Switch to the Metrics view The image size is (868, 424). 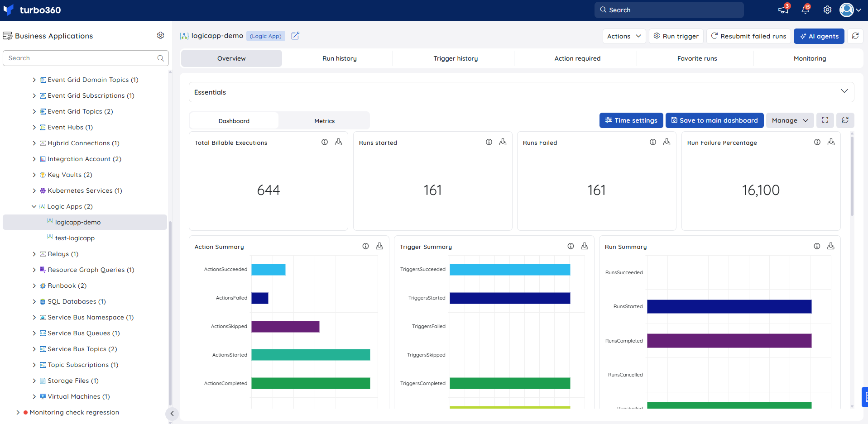click(324, 121)
